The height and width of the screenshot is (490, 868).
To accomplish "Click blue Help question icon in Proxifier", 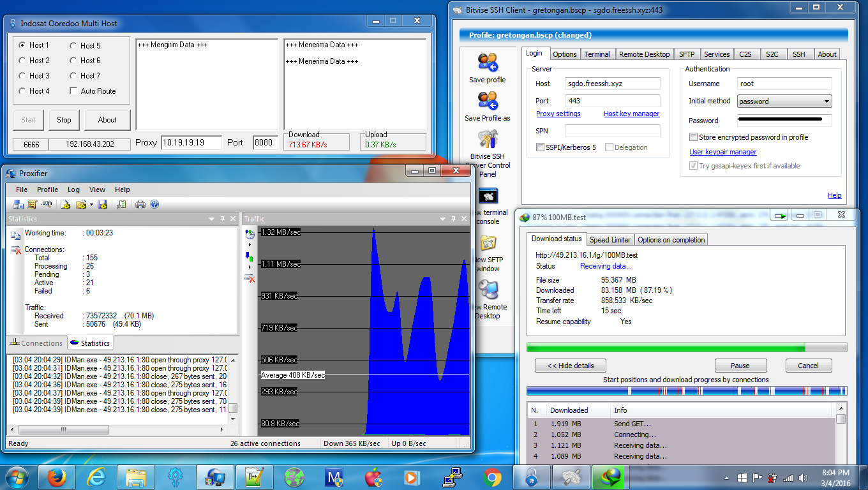I will [154, 205].
